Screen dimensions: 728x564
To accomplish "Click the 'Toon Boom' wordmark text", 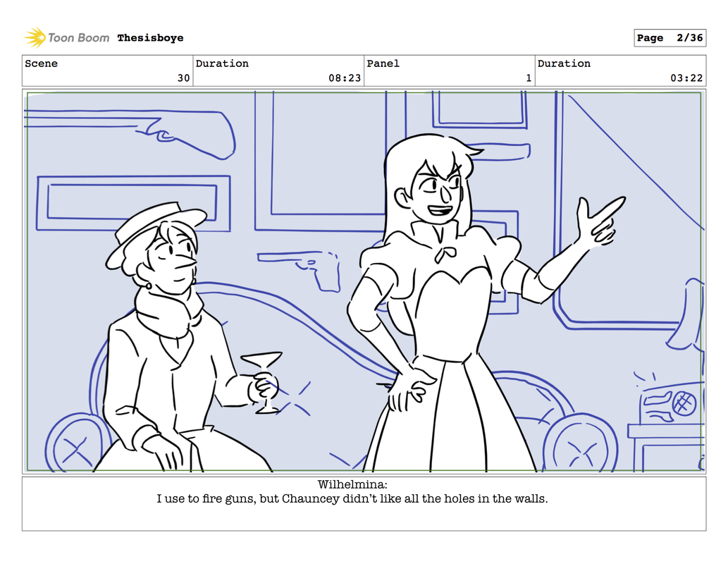I will [78, 38].
